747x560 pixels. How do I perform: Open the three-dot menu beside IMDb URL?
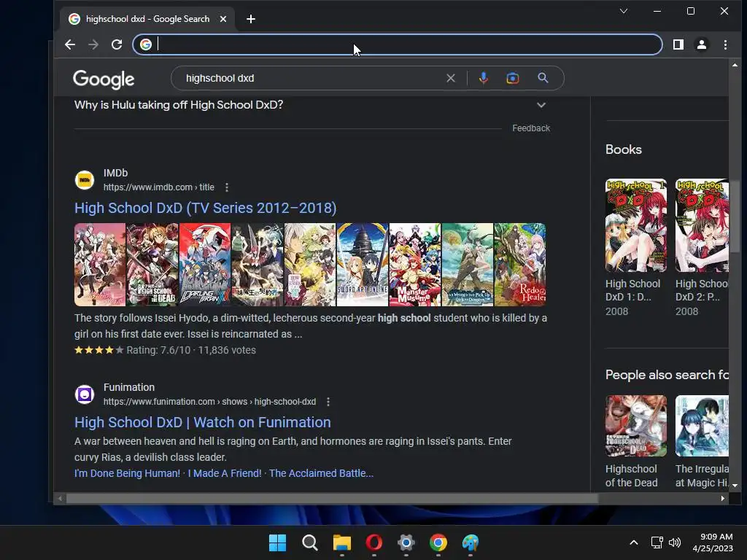227,187
